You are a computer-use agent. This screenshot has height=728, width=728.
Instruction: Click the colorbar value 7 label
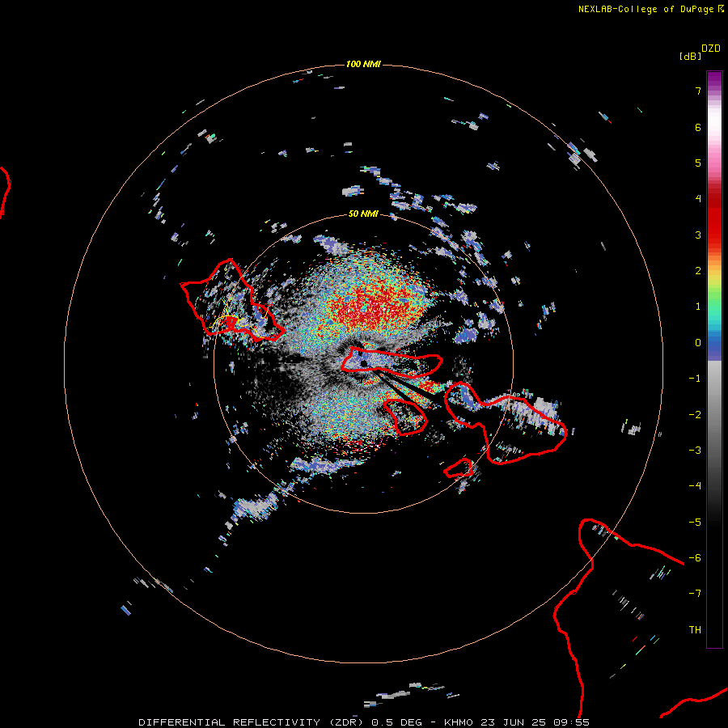pos(698,91)
